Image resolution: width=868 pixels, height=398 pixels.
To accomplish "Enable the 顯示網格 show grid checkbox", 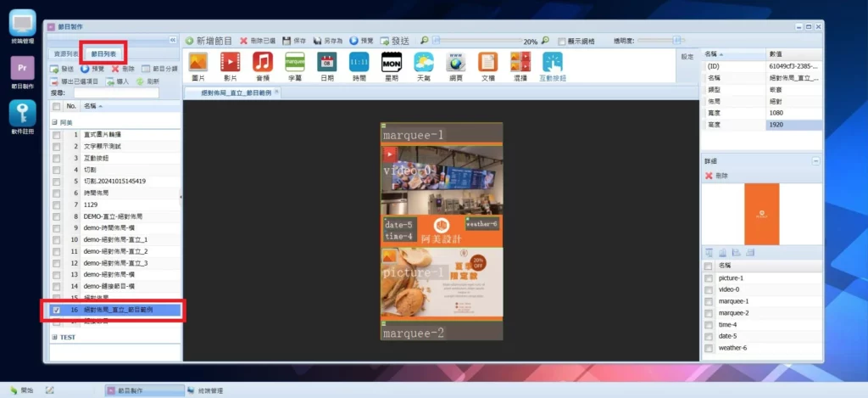I will pyautogui.click(x=561, y=41).
